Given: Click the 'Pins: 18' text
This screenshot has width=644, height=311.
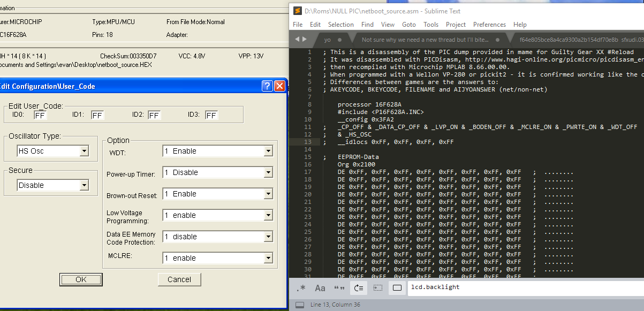Looking at the screenshot, I should tap(102, 34).
